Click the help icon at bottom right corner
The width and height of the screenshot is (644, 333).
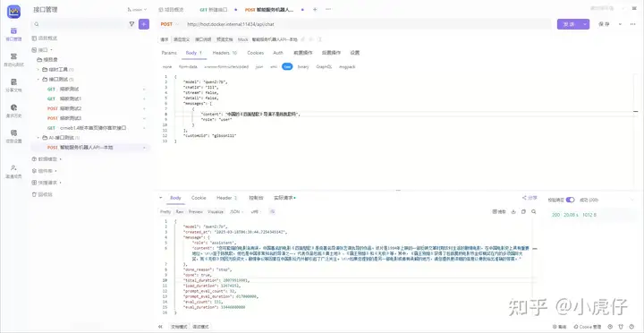[x=631, y=327]
